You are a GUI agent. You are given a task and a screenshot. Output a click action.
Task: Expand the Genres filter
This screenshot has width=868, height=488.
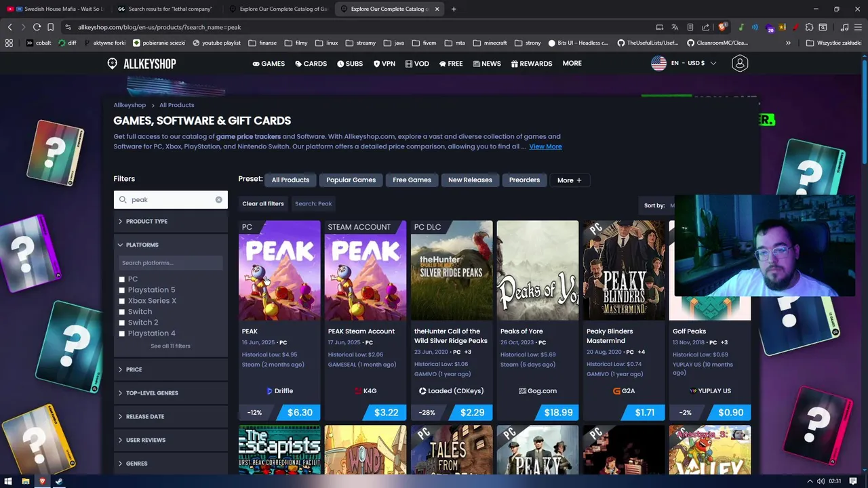click(170, 464)
